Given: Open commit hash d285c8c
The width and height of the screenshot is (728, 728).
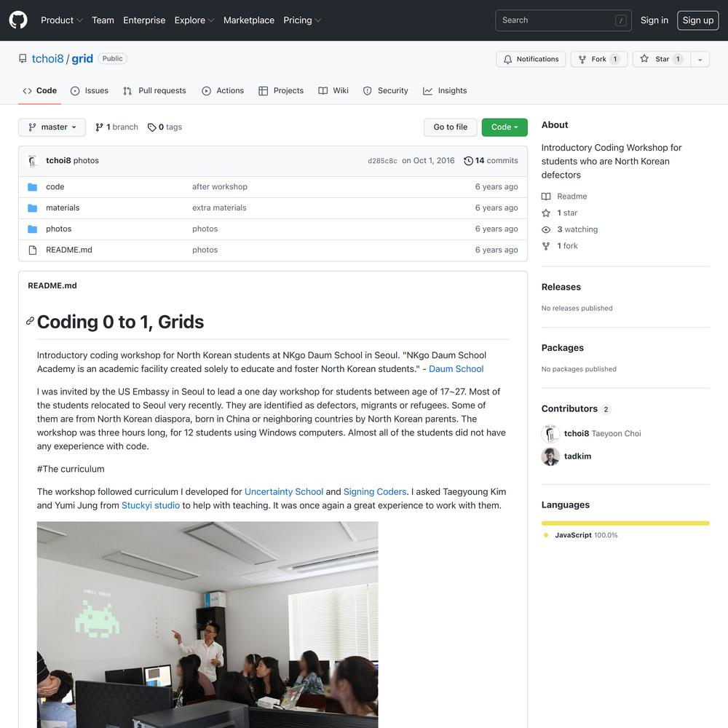Looking at the screenshot, I should (x=382, y=161).
